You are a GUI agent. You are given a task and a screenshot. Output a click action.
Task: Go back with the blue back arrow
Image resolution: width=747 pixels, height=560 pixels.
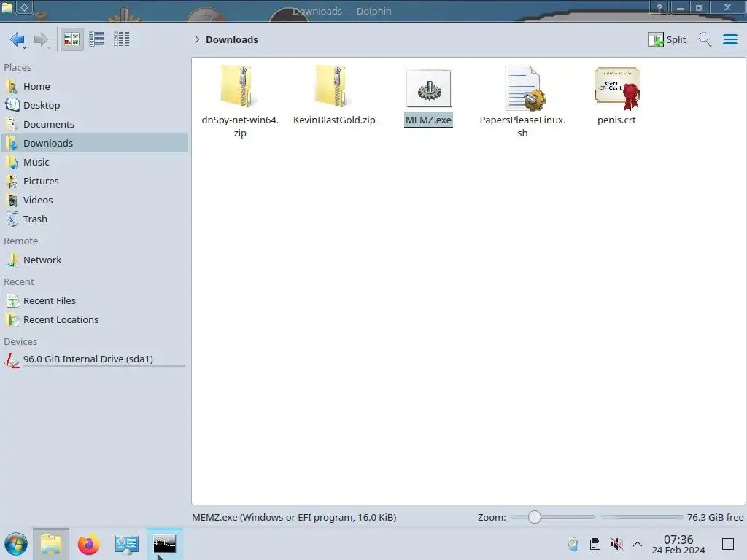(x=18, y=39)
